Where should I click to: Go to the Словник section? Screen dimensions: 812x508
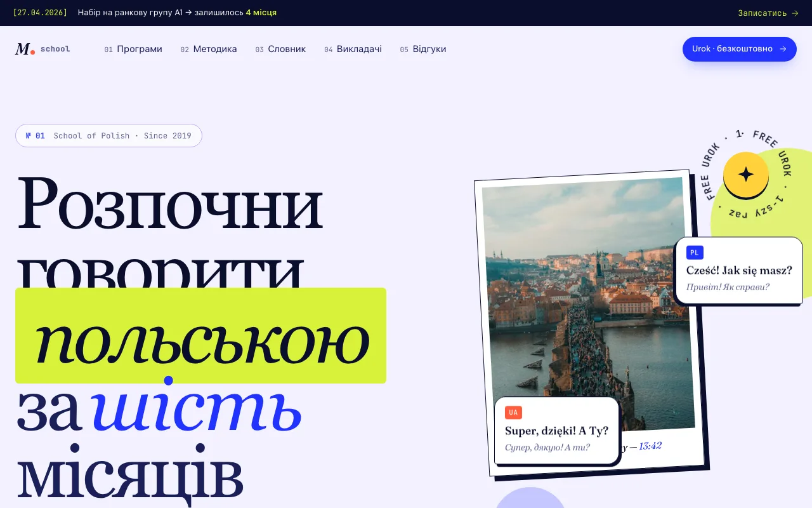(x=280, y=49)
